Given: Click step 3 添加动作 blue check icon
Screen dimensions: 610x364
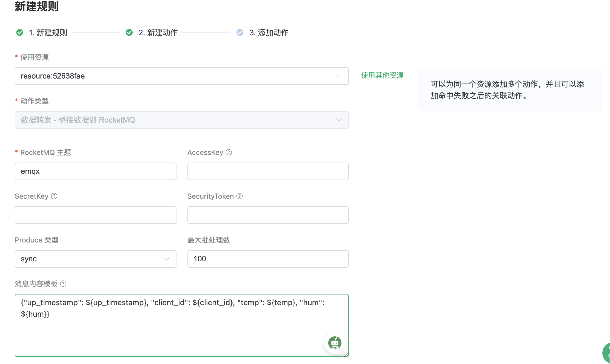Looking at the screenshot, I should 240,33.
